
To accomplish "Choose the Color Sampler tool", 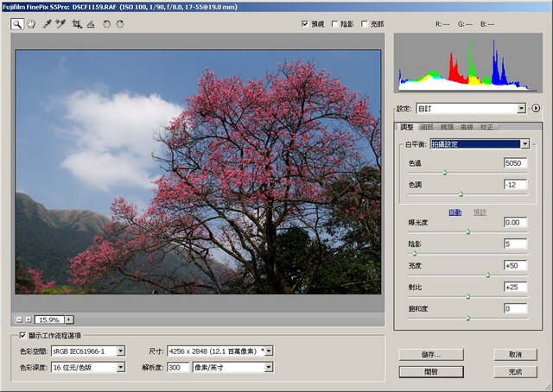I will 60,24.
